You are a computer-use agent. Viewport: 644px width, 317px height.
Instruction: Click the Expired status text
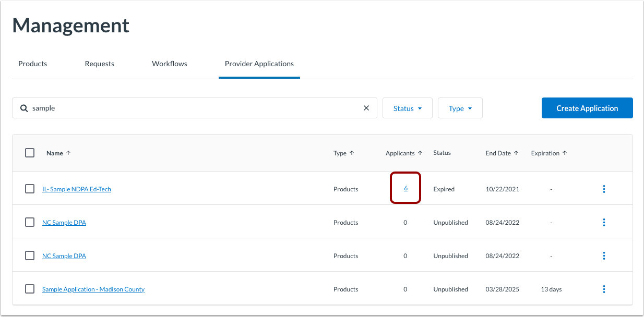click(444, 189)
